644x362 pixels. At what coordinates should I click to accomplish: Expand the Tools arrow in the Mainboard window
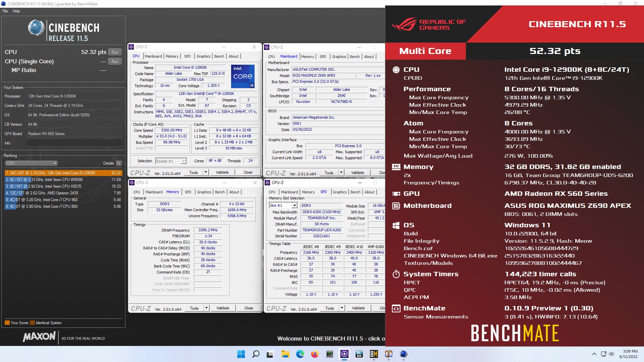click(341, 173)
